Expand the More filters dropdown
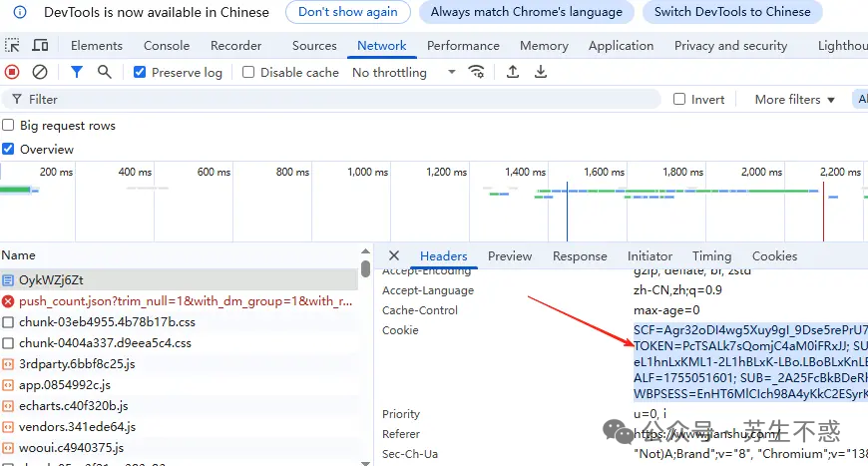Viewport: 868px width, 466px height. tap(794, 100)
